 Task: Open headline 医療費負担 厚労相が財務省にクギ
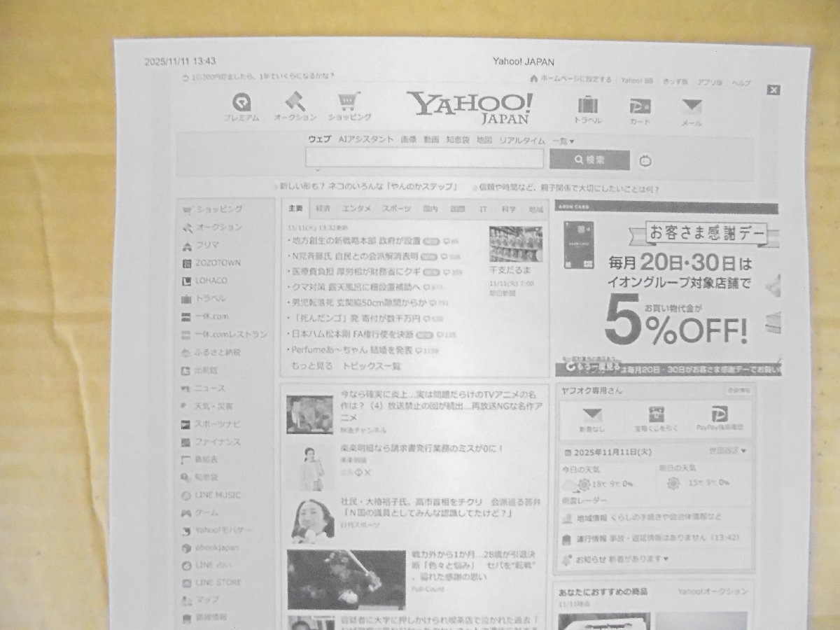[x=356, y=272]
